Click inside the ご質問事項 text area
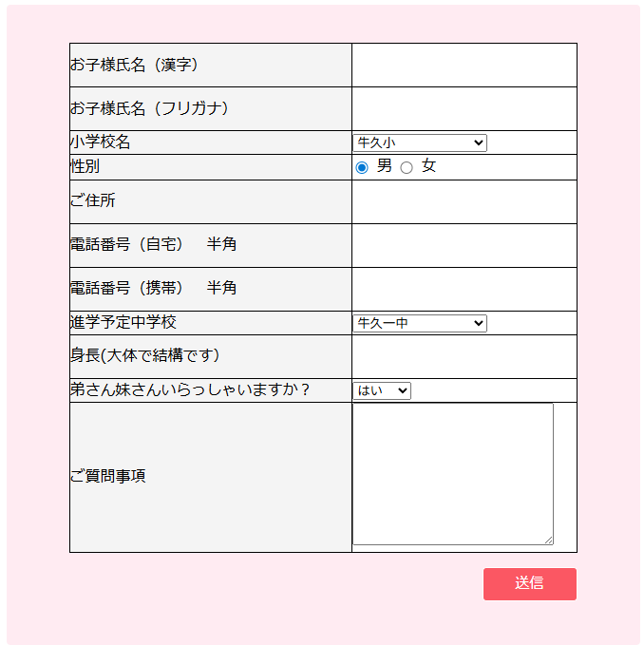Image resolution: width=644 pixels, height=645 pixels. coord(452,473)
